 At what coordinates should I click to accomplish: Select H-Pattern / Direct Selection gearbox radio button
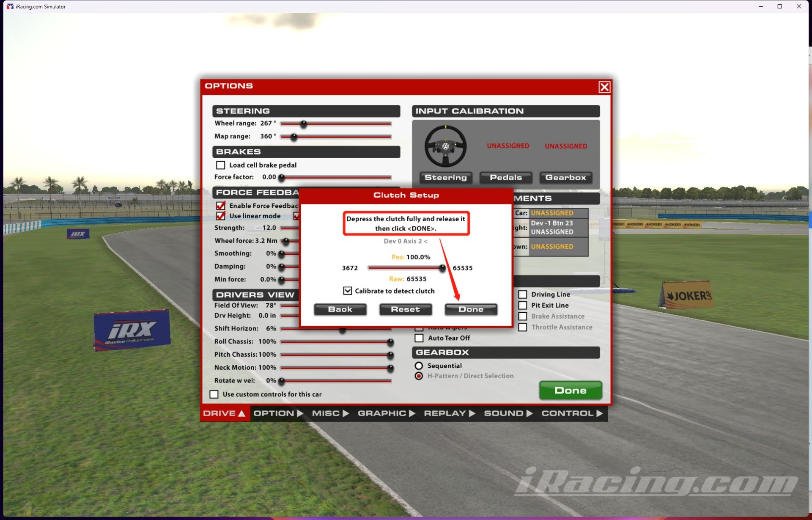[x=420, y=375]
